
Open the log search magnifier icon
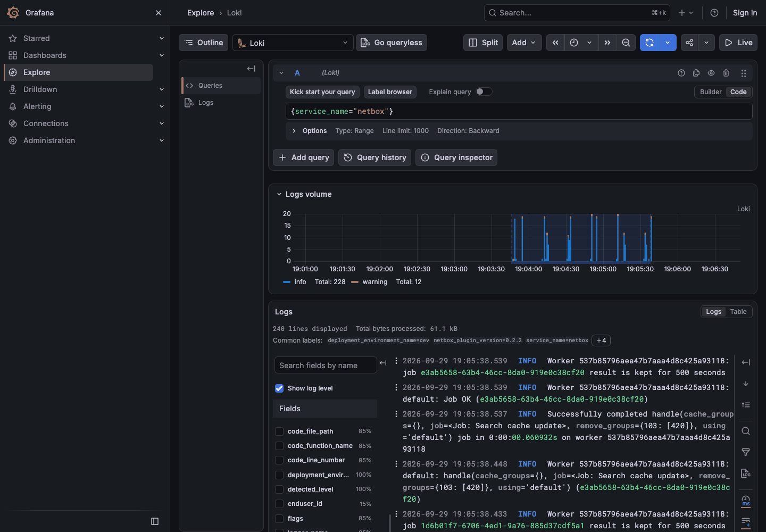(746, 431)
